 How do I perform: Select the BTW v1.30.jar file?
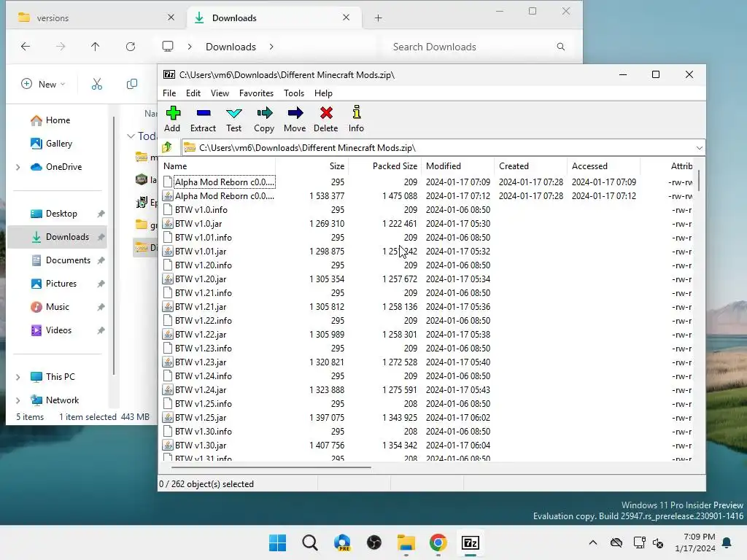[x=201, y=446]
